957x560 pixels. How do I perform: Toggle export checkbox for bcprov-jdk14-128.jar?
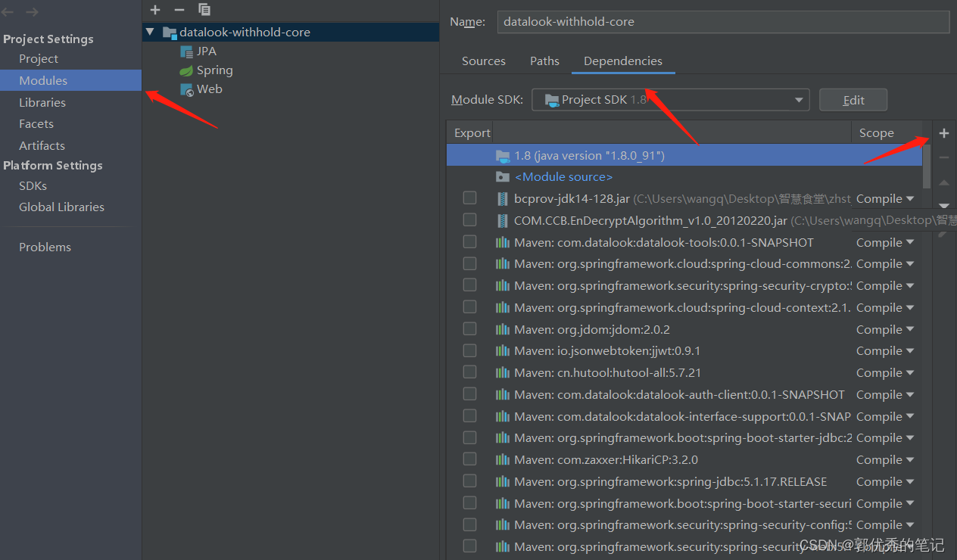click(469, 198)
